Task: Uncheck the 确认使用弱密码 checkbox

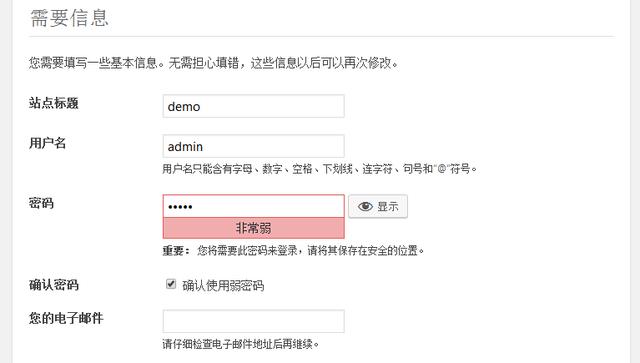Action: [171, 284]
